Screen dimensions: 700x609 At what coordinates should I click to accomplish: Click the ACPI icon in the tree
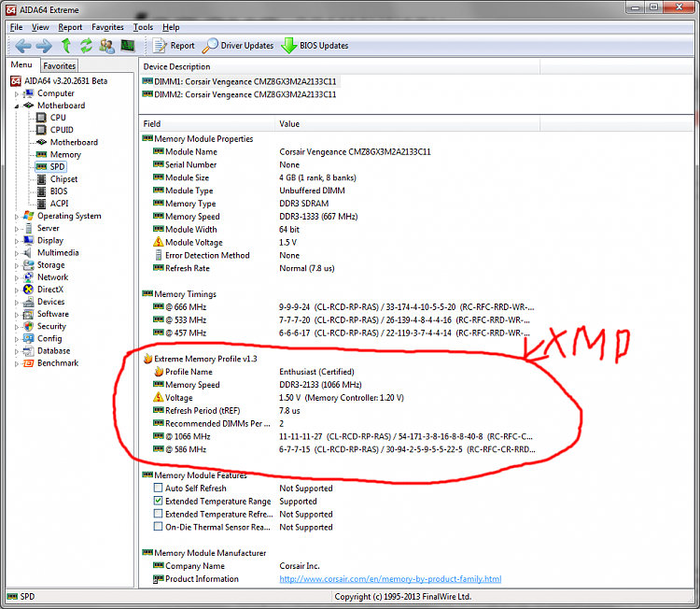tap(41, 204)
